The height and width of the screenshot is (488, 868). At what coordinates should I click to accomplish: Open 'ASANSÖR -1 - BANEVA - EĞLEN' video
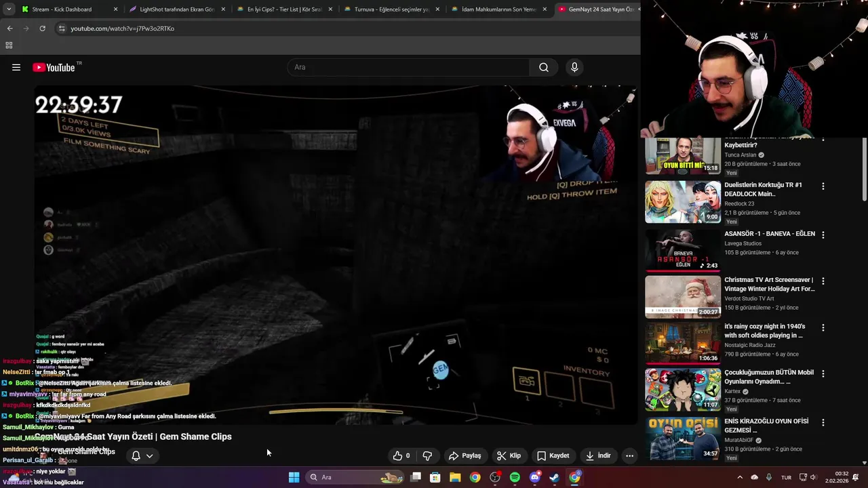click(x=770, y=234)
